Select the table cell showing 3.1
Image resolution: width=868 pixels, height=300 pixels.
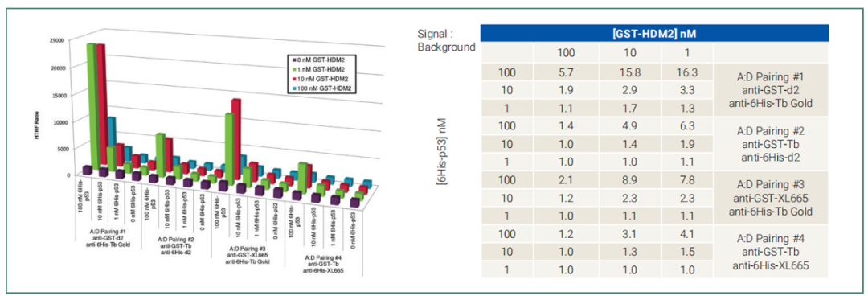tap(631, 233)
